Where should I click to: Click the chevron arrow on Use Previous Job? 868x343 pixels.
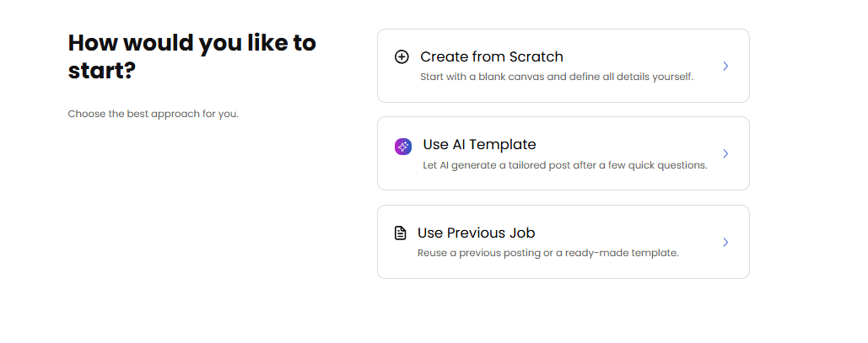point(725,242)
